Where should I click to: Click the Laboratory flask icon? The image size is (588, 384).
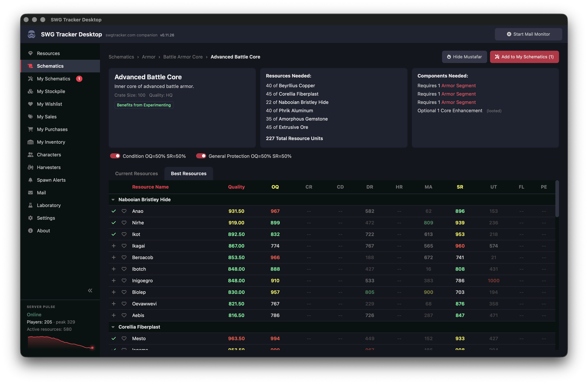[30, 205]
